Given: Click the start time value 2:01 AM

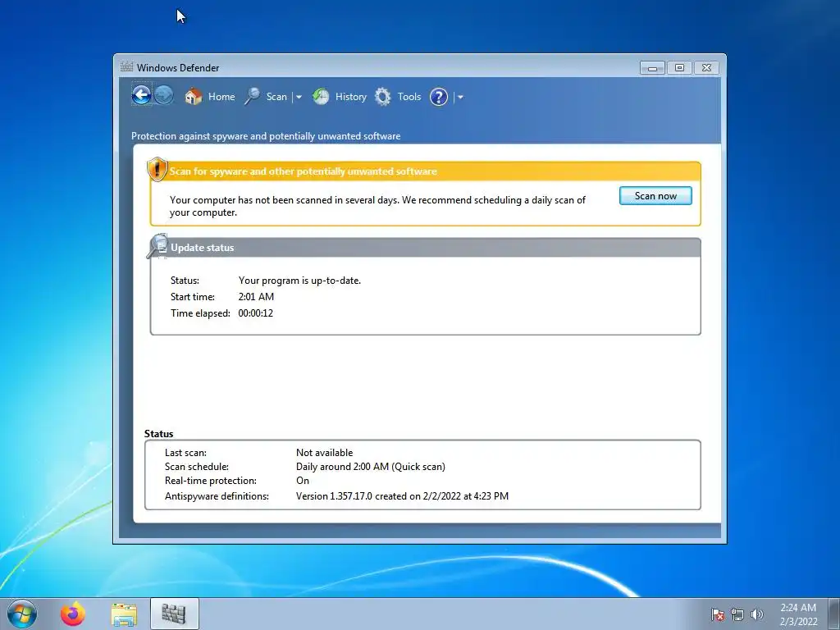Looking at the screenshot, I should [256, 296].
